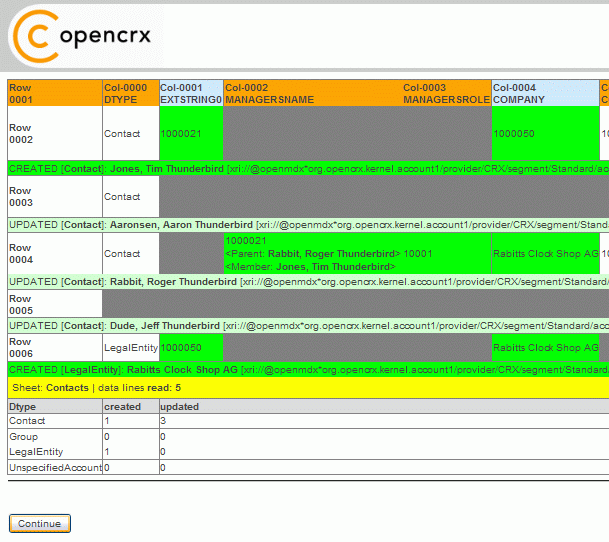
Task: Click LegalEntity row in summary table
Action: [x=308, y=451]
